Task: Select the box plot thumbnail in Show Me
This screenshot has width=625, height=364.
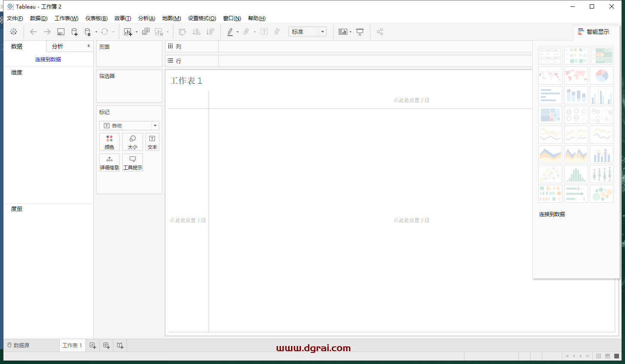Action: [x=602, y=174]
